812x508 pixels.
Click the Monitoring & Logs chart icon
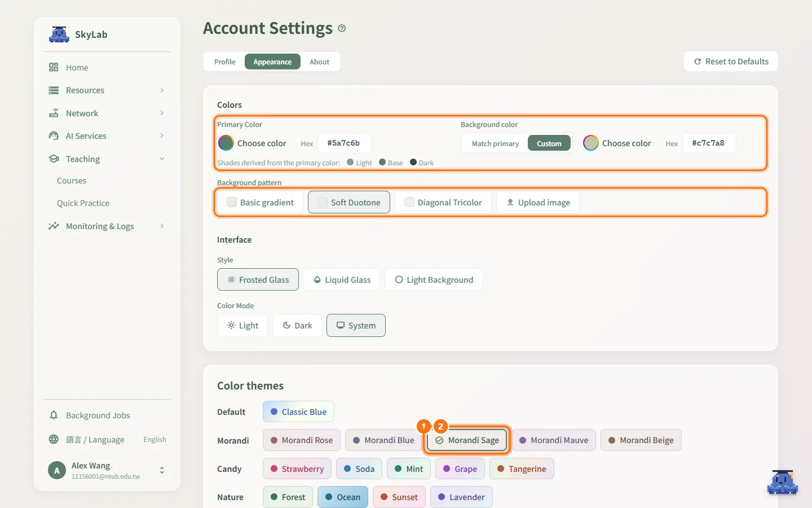[x=54, y=226]
